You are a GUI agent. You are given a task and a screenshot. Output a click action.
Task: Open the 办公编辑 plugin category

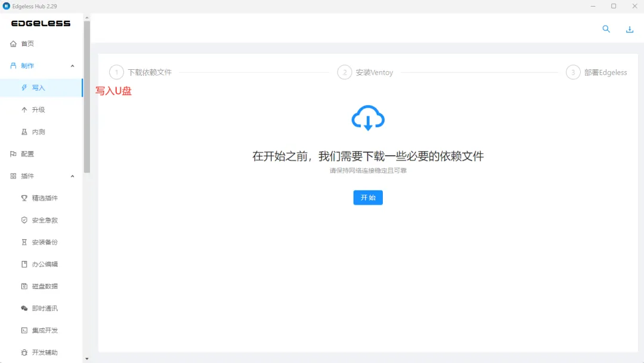[x=41, y=264]
